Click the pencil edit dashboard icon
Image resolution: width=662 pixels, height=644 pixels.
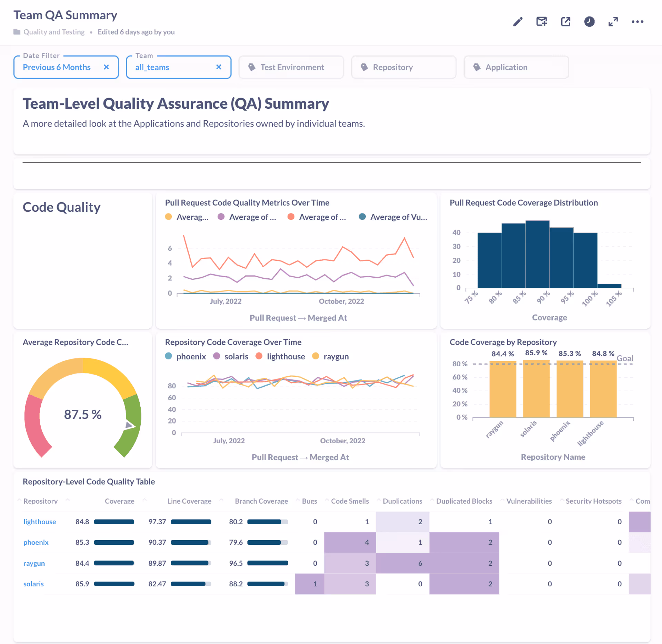pos(518,22)
